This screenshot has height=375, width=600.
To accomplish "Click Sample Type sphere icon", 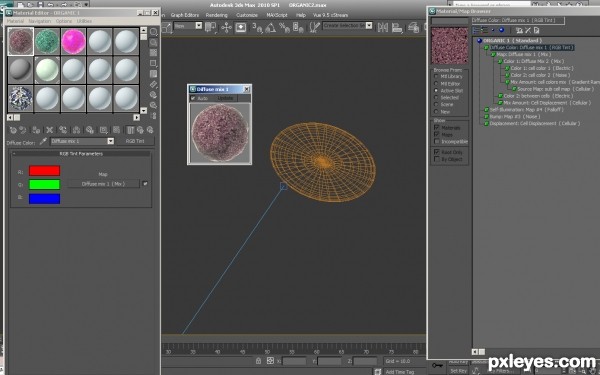I will [x=153, y=32].
